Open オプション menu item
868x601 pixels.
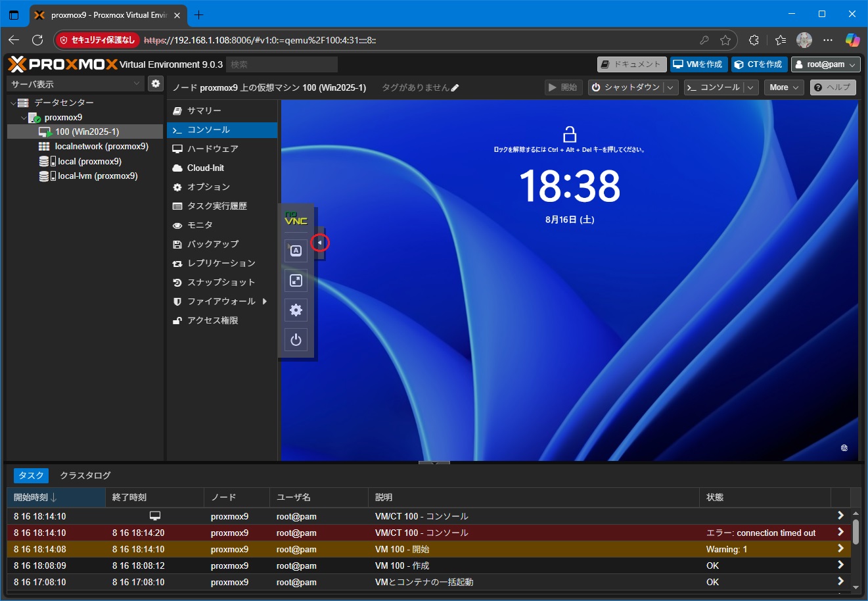pos(222,187)
